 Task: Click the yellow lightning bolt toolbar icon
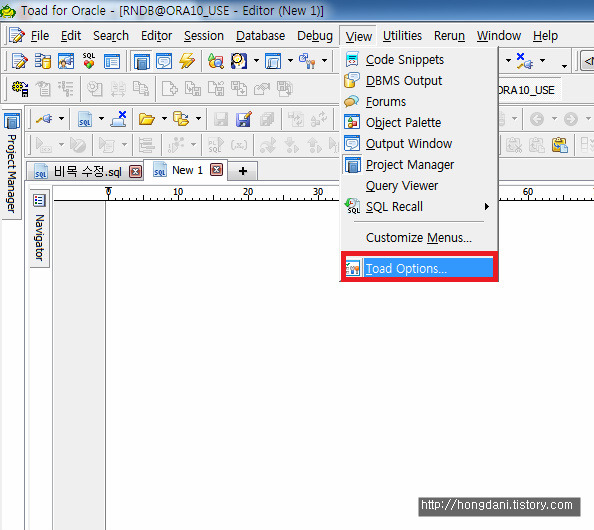click(x=187, y=61)
